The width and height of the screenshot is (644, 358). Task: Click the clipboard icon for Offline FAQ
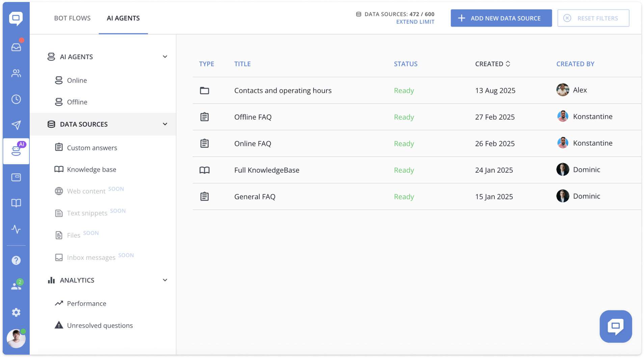pos(205,117)
